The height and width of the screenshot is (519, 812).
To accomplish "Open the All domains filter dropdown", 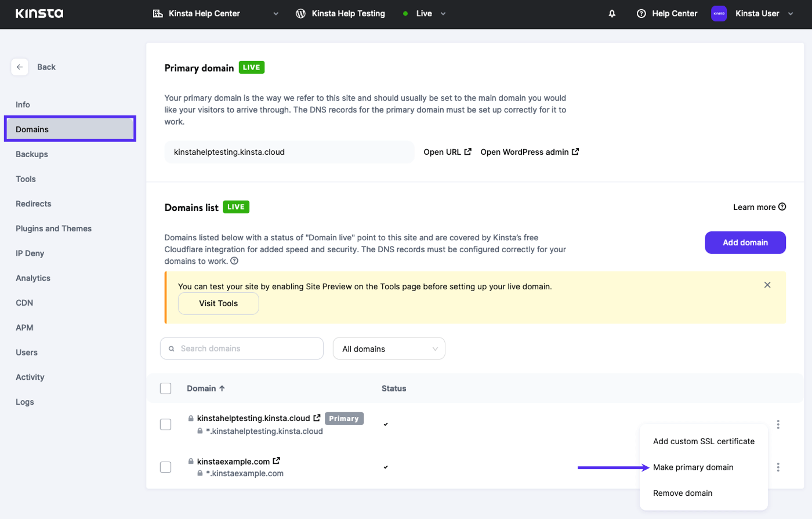I will pyautogui.click(x=389, y=349).
